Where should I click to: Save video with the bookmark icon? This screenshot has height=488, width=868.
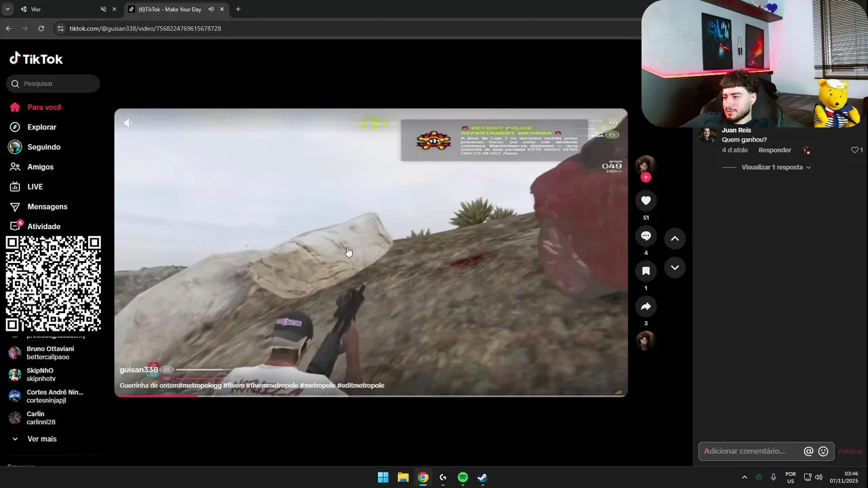click(x=646, y=271)
